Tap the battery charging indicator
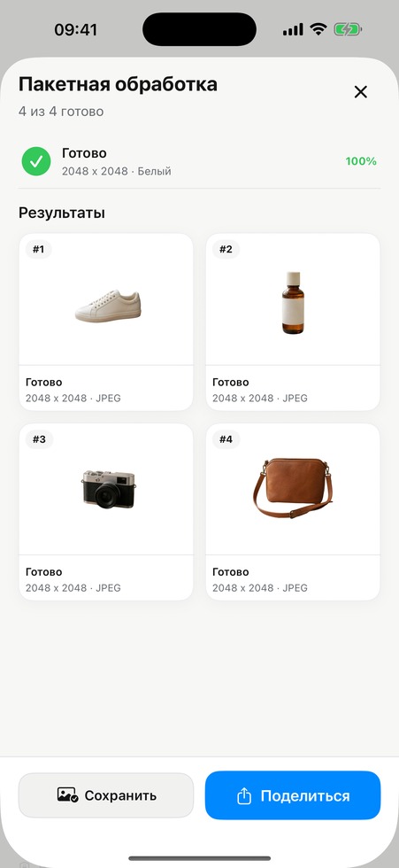This screenshot has width=399, height=868. pyautogui.click(x=347, y=29)
